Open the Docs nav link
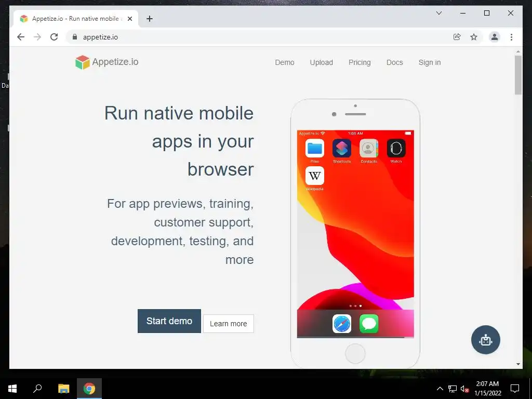The width and height of the screenshot is (532, 399). [395, 62]
